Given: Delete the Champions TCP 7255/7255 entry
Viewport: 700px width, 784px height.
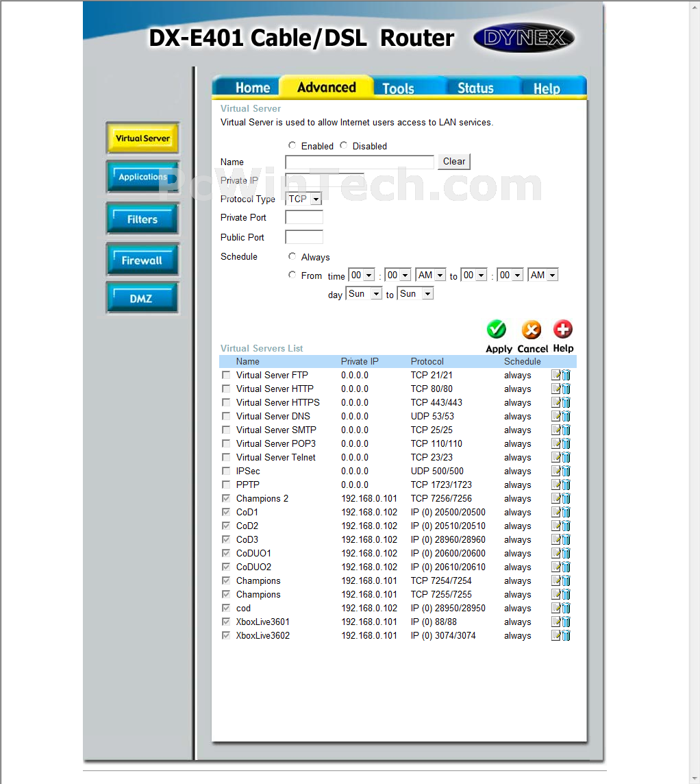Looking at the screenshot, I should [x=566, y=594].
